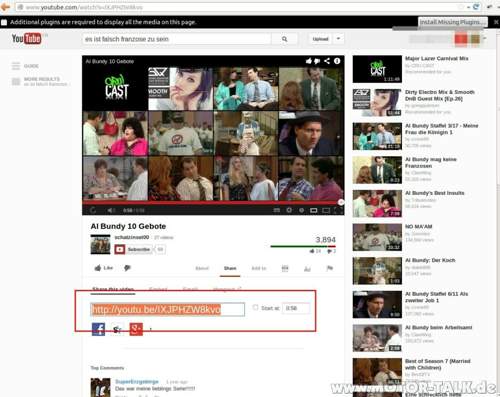Click the red Subscribe button
500x397 pixels.
click(x=133, y=249)
